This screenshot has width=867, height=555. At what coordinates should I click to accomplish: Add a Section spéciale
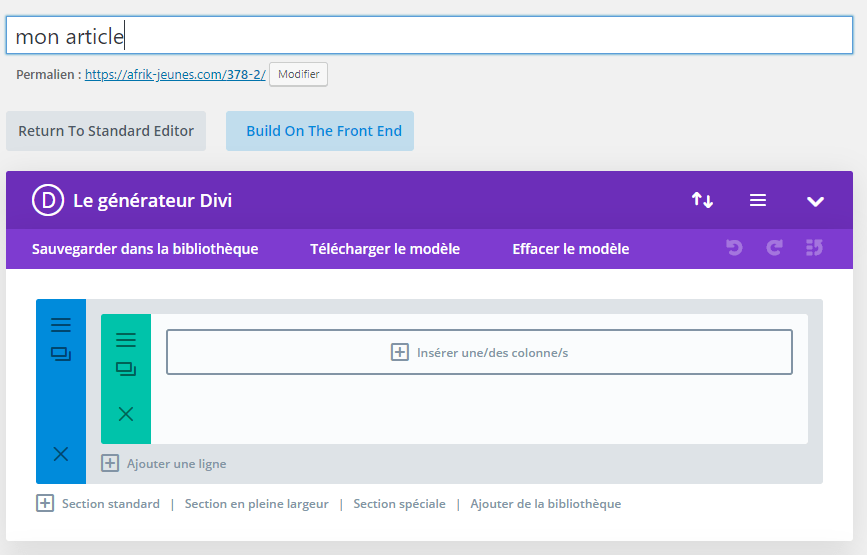point(399,504)
